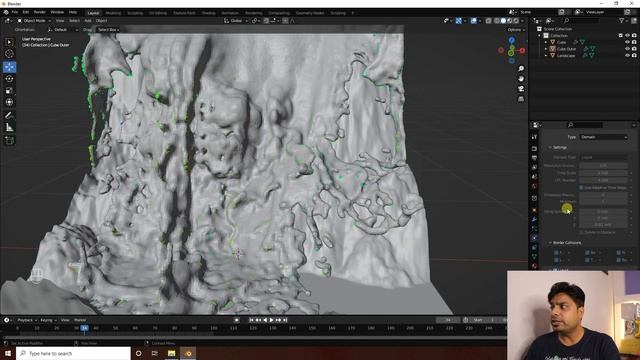This screenshot has height=360, width=640.
Task: Toggle viewport visibility of Cube Outer object
Action: 627,49
